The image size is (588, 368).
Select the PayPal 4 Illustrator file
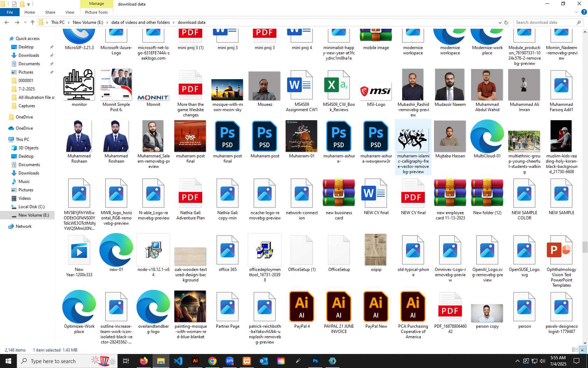302,307
